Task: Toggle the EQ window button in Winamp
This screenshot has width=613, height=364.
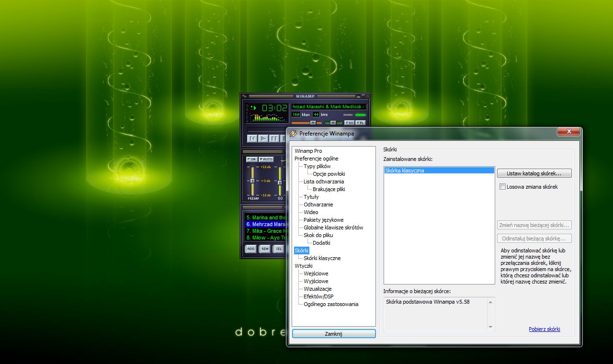Action: [349, 123]
